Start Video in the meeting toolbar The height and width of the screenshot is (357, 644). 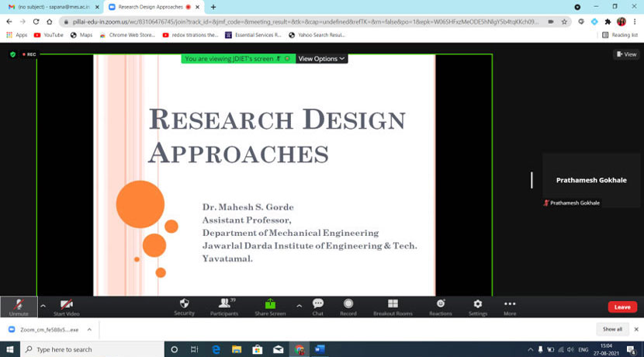66,307
